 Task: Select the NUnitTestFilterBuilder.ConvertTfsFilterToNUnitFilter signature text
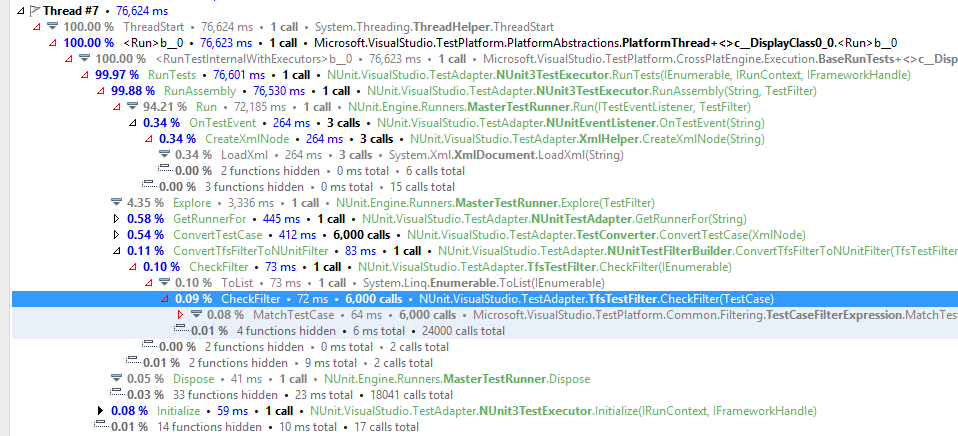(698, 251)
